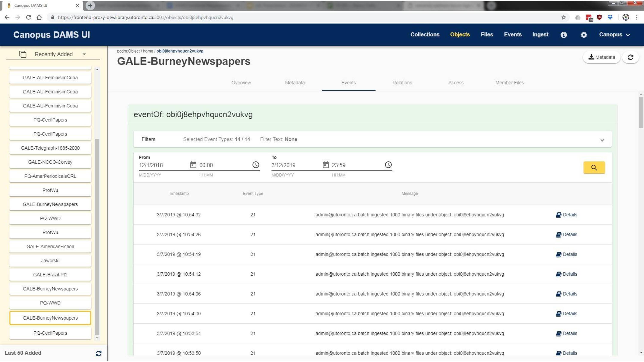Open Details for event 10:54:00
The image size is (644, 362).
pyautogui.click(x=566, y=314)
